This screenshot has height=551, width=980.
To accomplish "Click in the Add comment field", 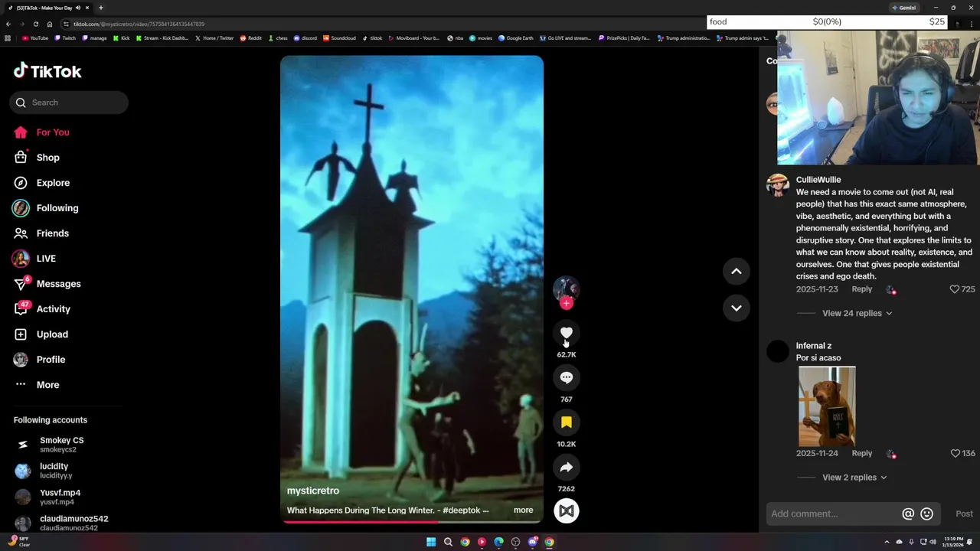I will pyautogui.click(x=833, y=514).
